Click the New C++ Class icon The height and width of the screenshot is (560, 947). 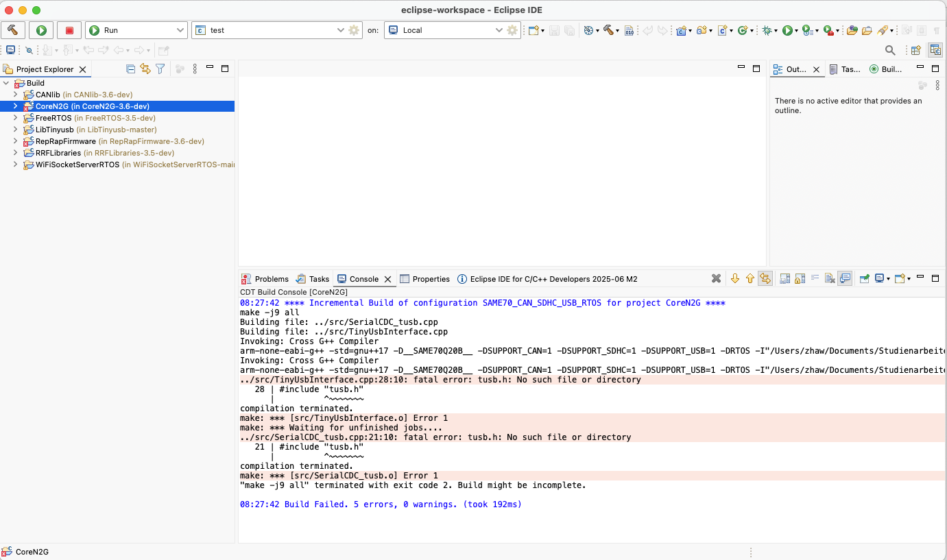tap(742, 30)
